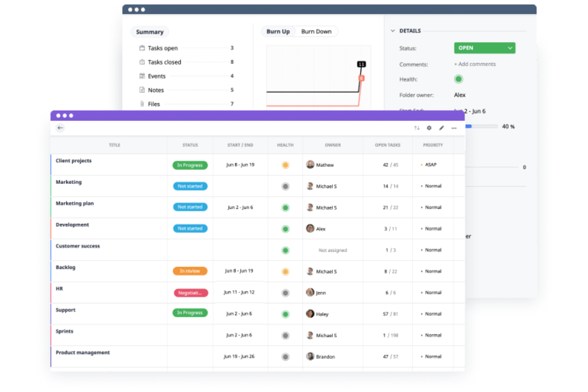Open settings via the gear icon
The image size is (588, 392).
click(429, 127)
